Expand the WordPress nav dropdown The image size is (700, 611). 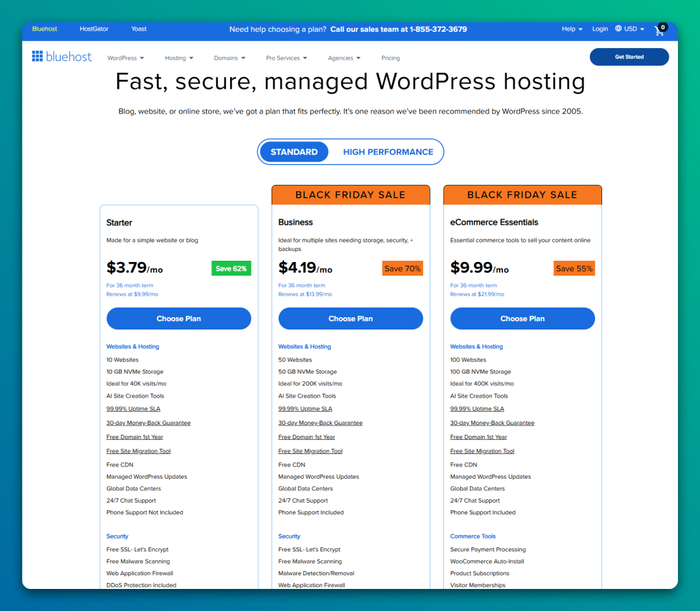point(126,58)
